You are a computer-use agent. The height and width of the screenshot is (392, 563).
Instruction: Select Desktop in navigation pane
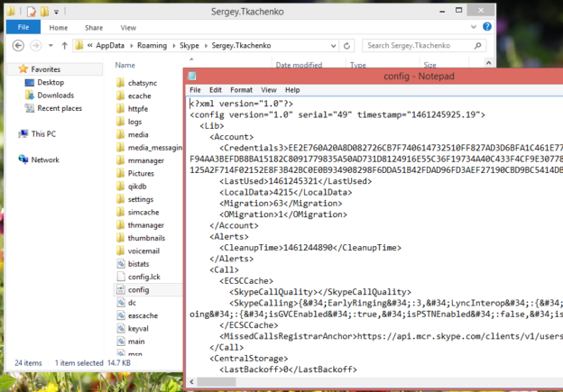[51, 82]
